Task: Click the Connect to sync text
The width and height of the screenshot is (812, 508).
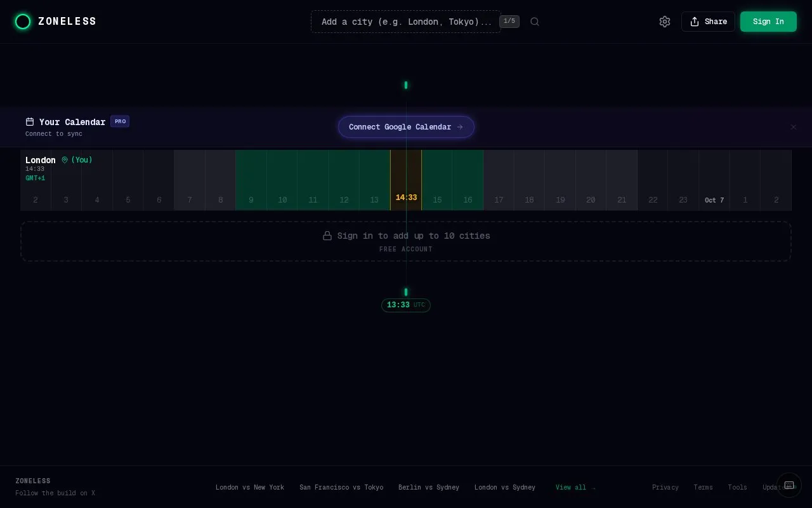Action: coord(54,134)
